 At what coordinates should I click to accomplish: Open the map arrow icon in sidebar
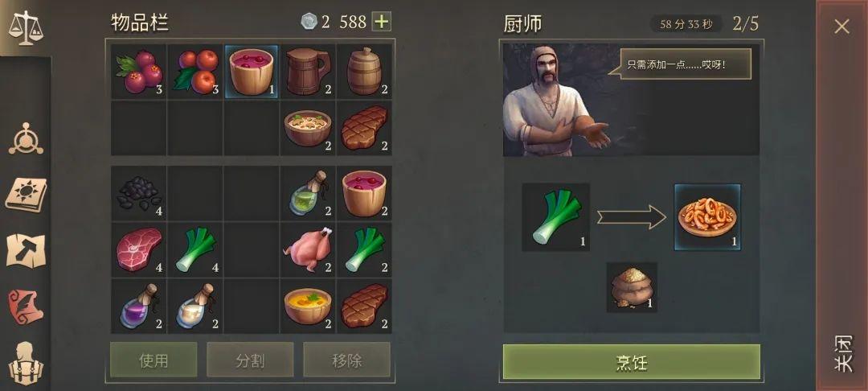26,251
